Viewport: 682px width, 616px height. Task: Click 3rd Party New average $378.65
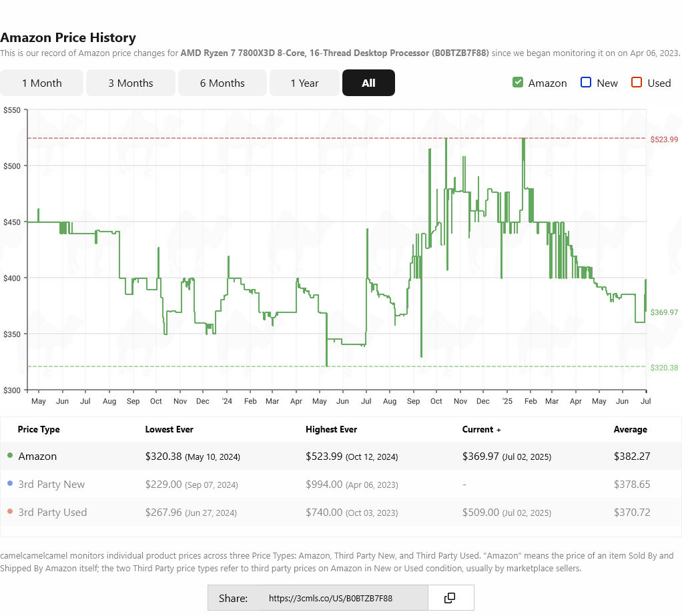[x=632, y=484]
